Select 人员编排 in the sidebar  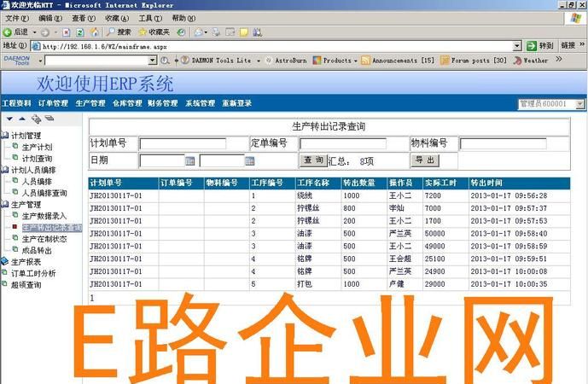(38, 182)
